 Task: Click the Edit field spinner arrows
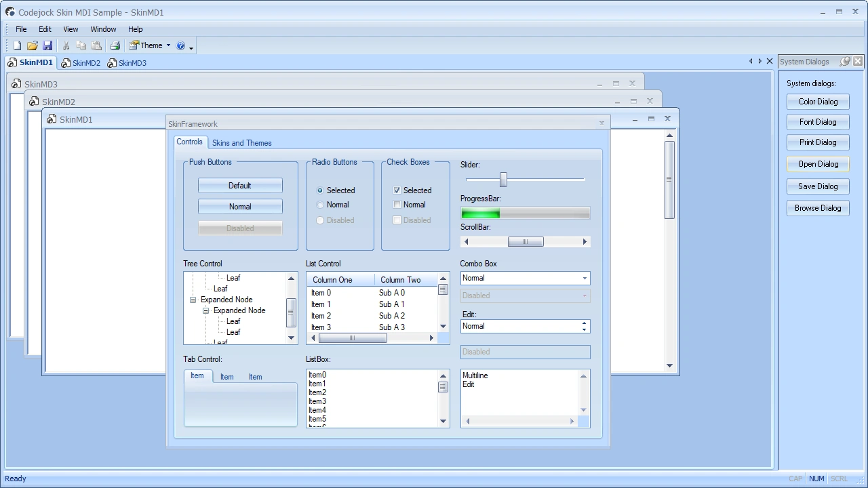point(585,326)
